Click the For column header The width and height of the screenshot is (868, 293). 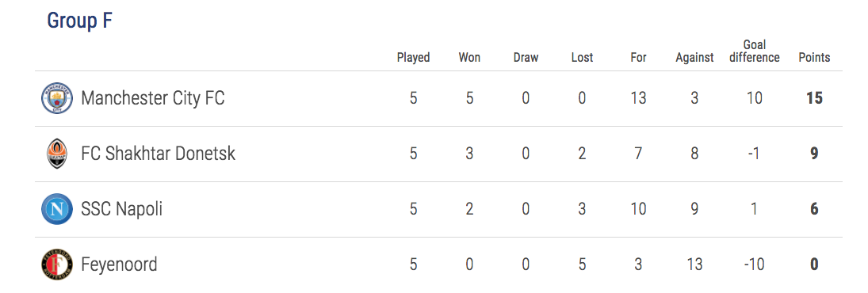click(x=638, y=58)
